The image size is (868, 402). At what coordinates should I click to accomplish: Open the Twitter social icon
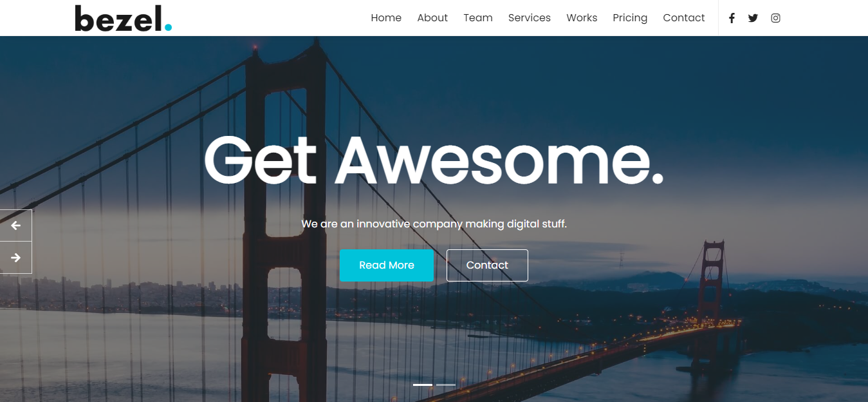pos(753,18)
